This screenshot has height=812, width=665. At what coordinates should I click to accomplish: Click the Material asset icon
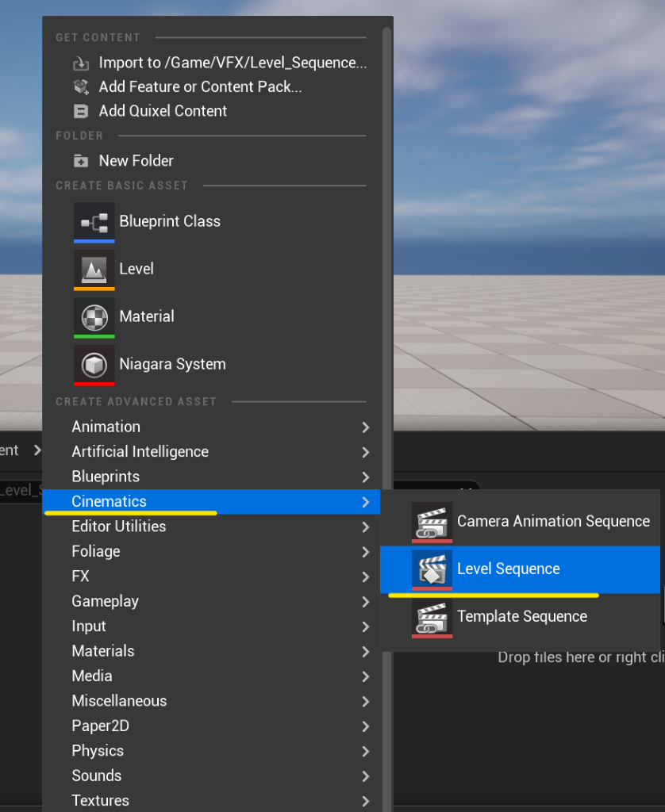[94, 318]
